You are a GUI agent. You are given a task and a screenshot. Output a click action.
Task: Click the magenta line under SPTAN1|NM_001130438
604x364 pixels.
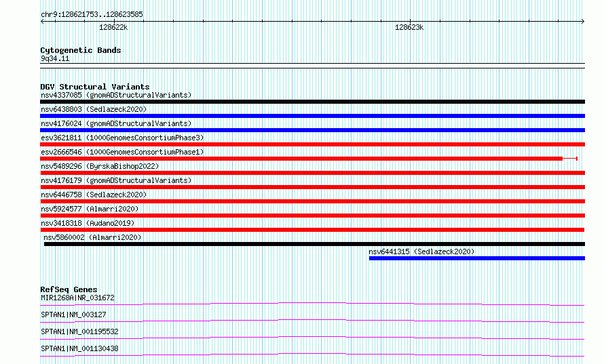312,355
